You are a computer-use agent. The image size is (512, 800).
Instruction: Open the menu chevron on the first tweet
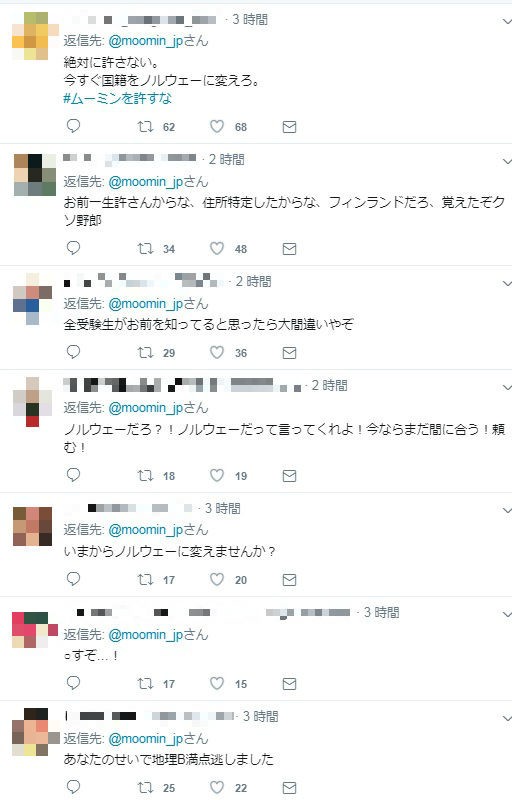[x=506, y=21]
